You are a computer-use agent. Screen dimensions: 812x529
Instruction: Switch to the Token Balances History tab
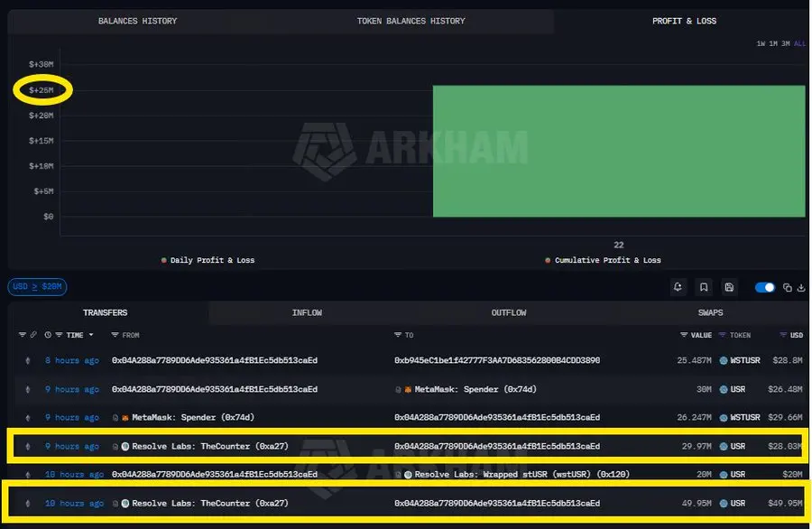(x=411, y=22)
